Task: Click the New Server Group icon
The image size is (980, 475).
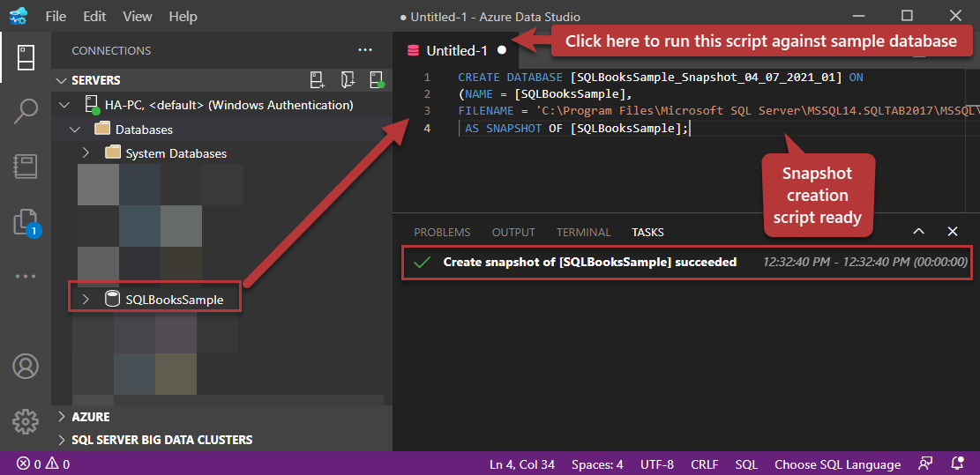Action: tap(348, 80)
